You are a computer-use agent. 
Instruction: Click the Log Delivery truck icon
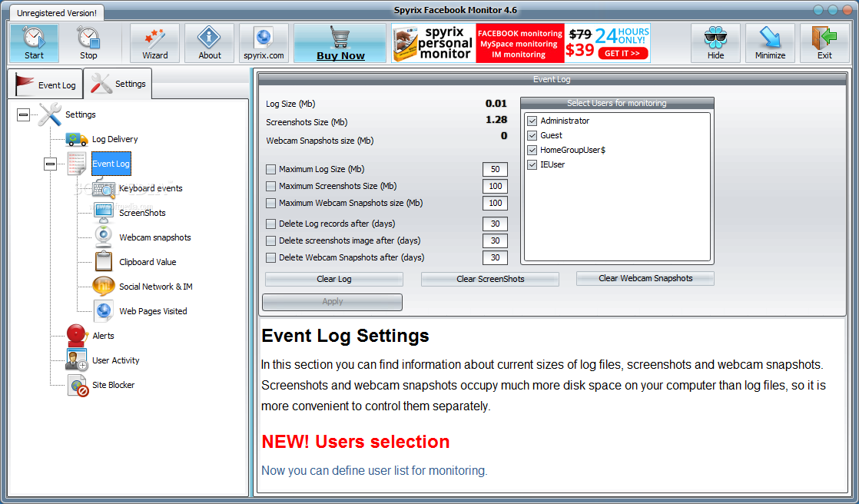[x=77, y=139]
